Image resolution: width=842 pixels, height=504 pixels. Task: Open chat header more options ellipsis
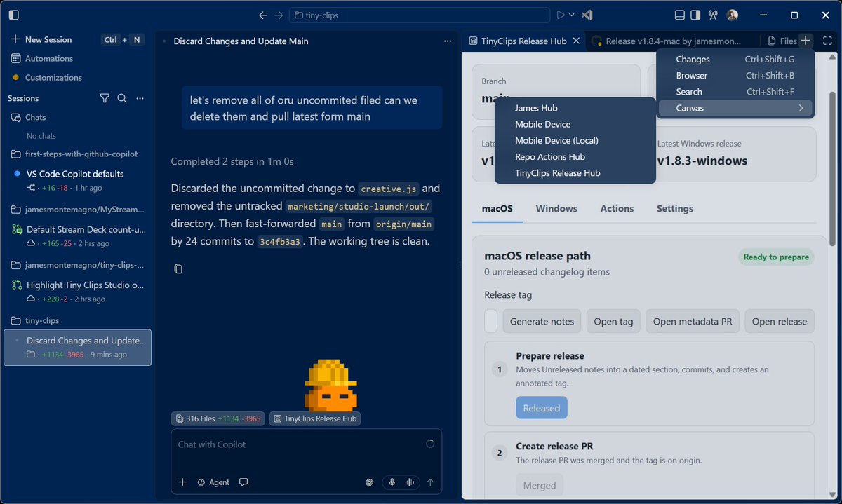click(448, 41)
